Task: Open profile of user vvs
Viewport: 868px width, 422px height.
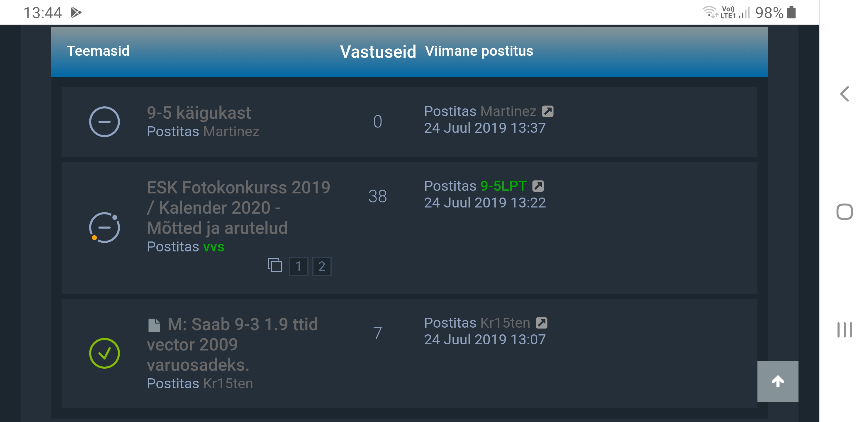Action: [x=214, y=247]
